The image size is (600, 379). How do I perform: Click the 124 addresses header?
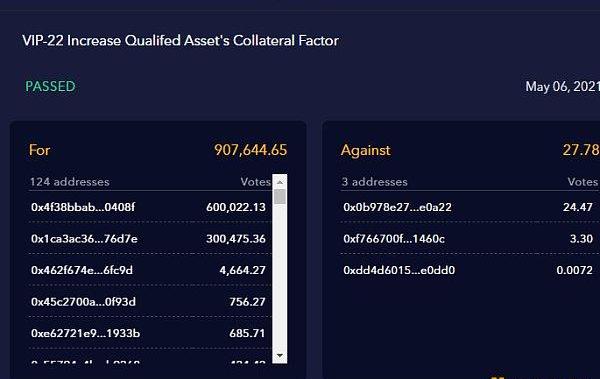[x=70, y=181]
